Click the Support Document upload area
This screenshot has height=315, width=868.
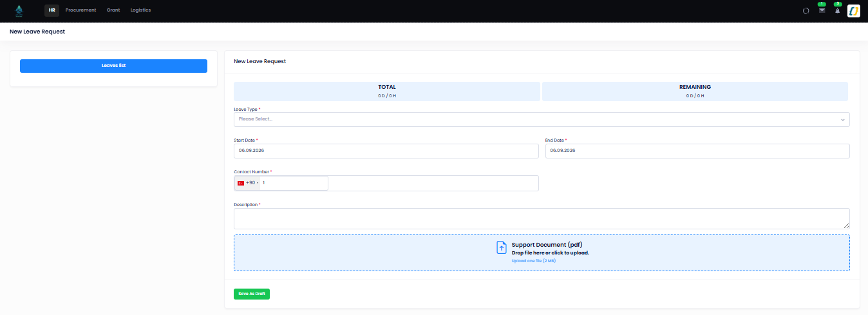[x=542, y=253]
